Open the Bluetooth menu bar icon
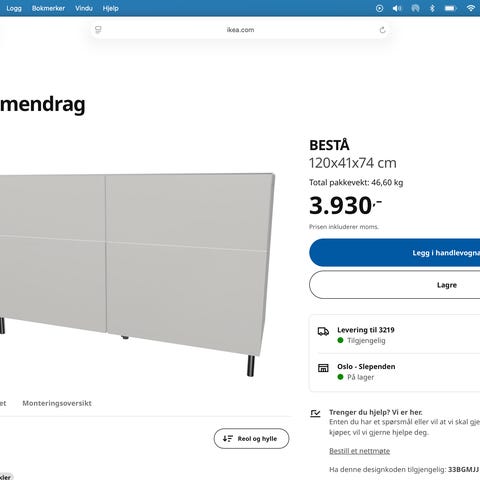Viewport: 480px width, 480px height. (432, 8)
